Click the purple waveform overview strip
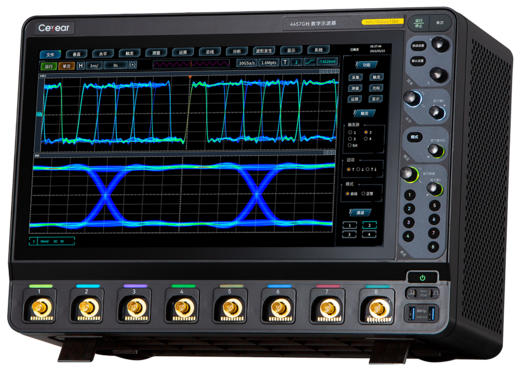520x372 pixels. point(191,64)
